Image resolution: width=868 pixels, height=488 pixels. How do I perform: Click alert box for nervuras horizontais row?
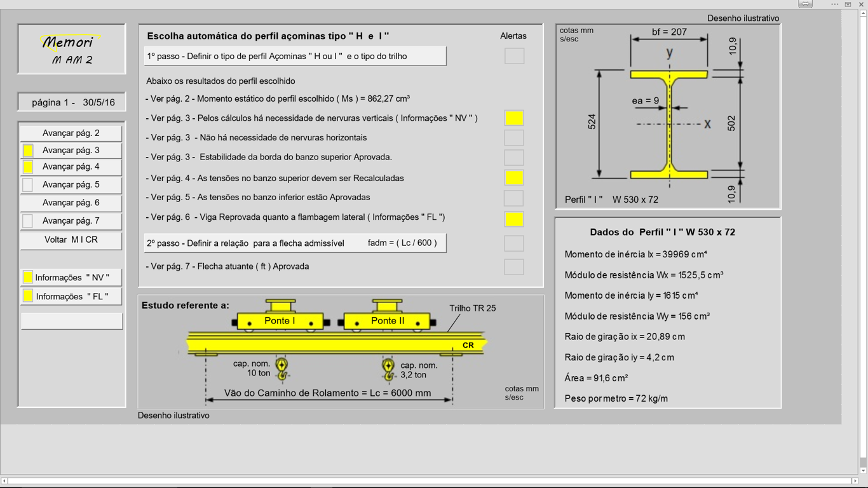point(514,137)
